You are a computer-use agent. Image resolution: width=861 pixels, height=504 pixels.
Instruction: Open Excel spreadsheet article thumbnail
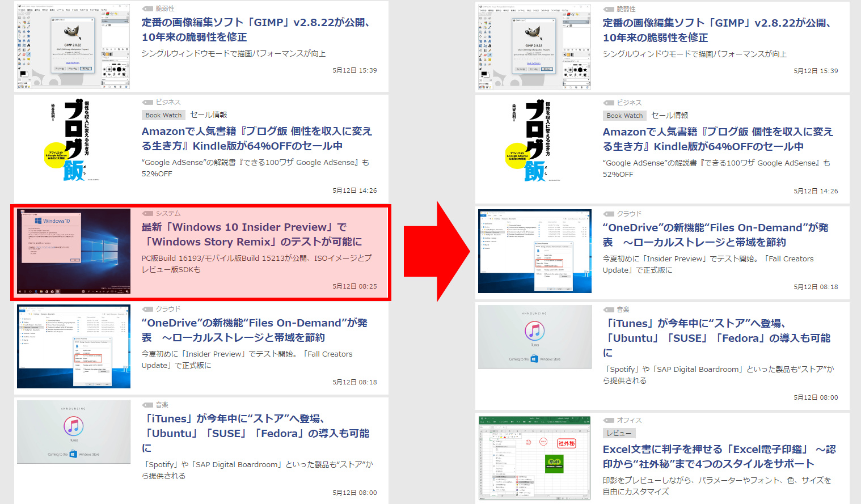click(x=535, y=458)
